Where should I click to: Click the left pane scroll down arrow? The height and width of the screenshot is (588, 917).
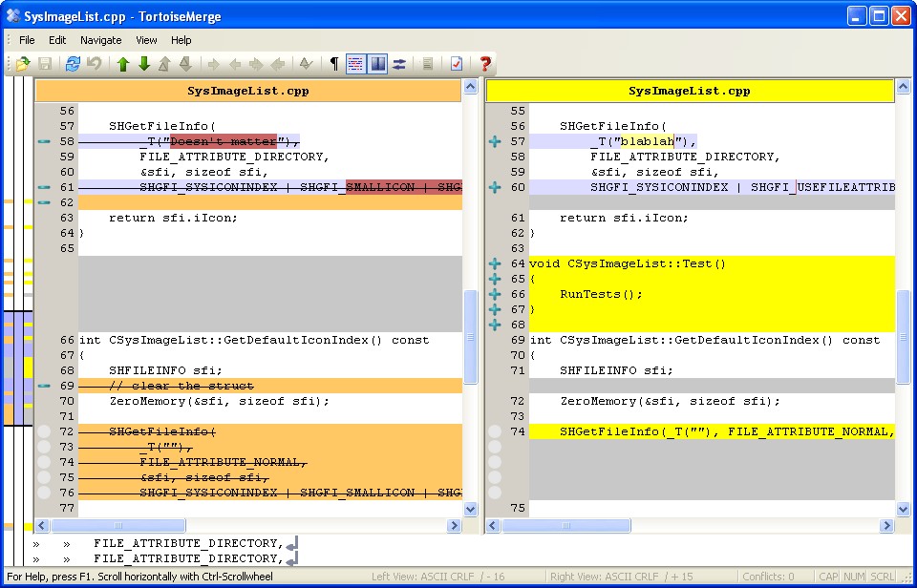click(x=470, y=510)
